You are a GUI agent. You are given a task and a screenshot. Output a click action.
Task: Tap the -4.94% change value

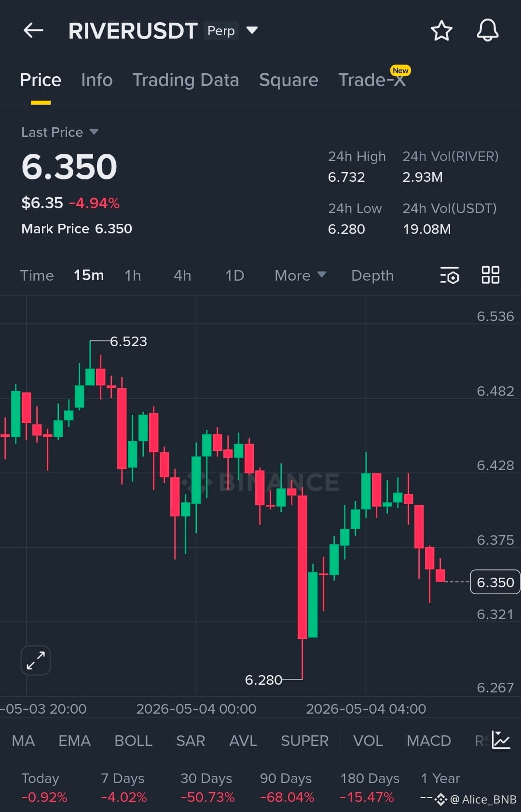coord(94,203)
